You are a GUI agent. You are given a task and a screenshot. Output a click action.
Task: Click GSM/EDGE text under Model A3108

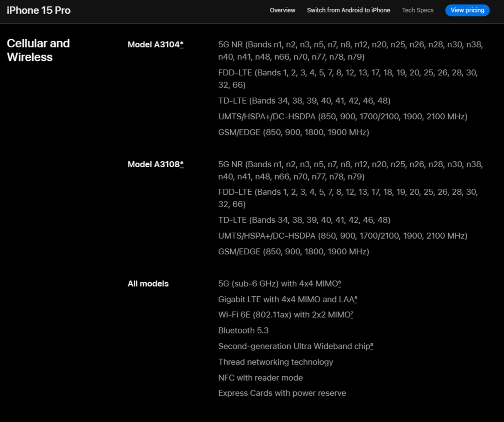294,251
